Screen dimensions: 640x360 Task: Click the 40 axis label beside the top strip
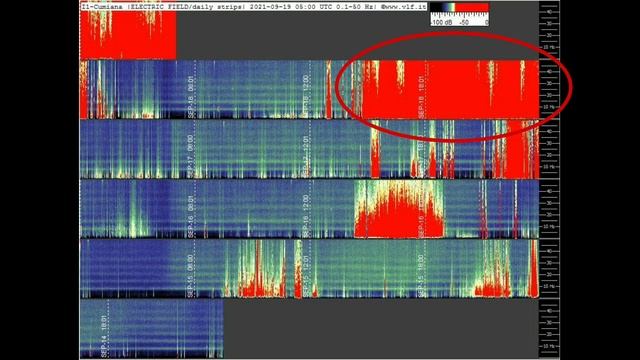pyautogui.click(x=550, y=12)
